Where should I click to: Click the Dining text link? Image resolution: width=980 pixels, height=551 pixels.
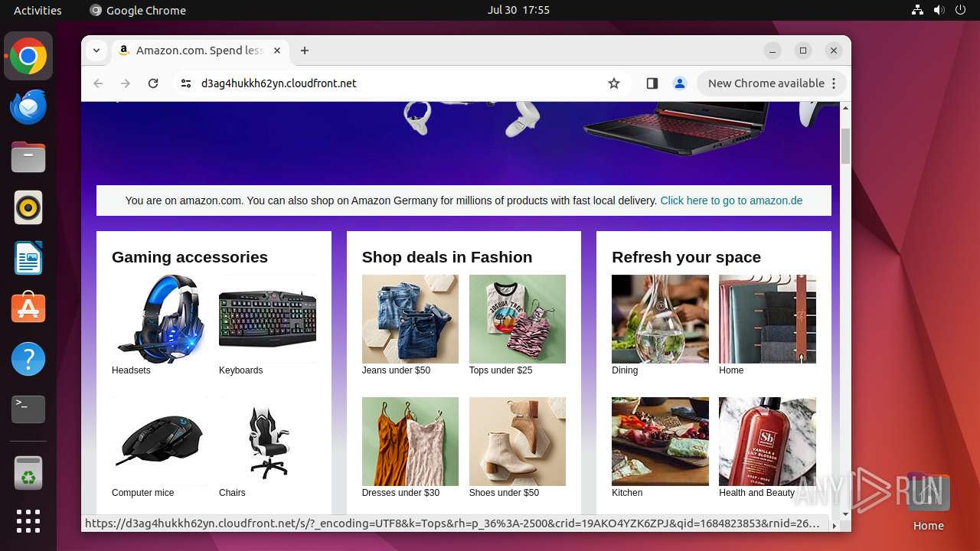point(625,370)
